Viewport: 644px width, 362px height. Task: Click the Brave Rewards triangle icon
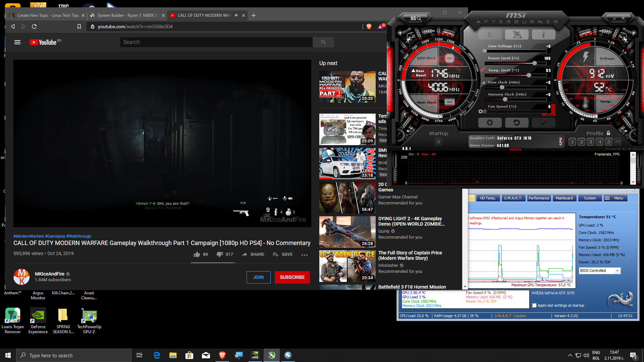[381, 26]
